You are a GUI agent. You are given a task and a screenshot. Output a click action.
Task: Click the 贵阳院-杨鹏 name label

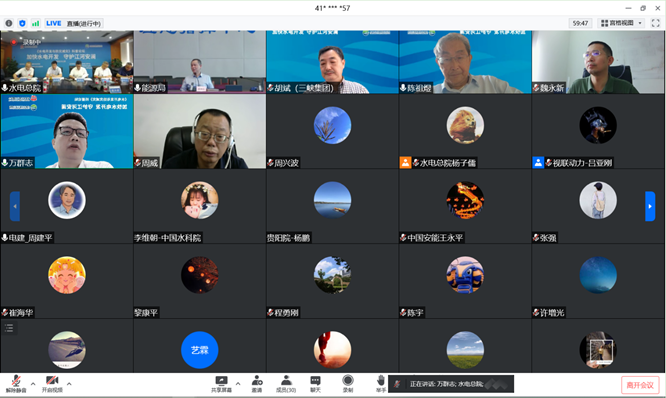288,237
